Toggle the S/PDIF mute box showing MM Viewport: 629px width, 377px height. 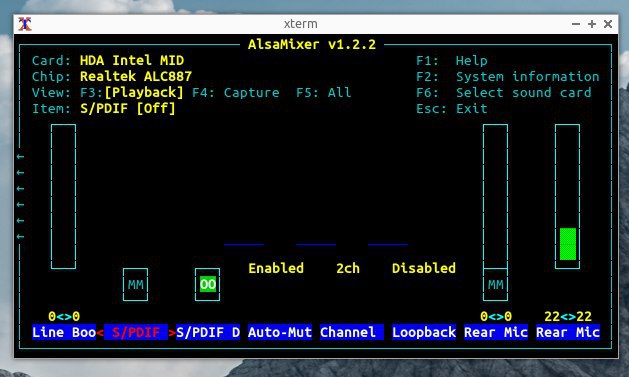(135, 284)
